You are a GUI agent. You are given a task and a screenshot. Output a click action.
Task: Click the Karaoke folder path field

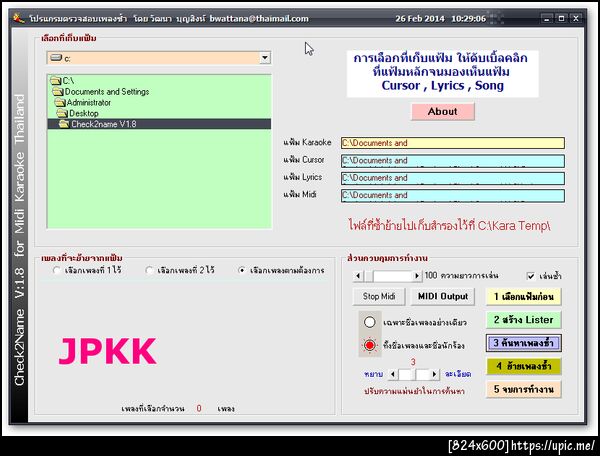pyautogui.click(x=453, y=143)
